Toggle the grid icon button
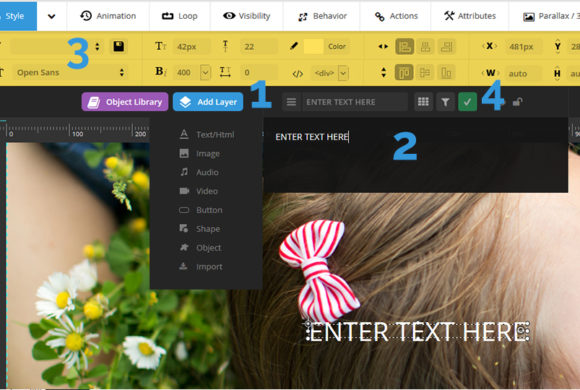580x390 pixels. tap(423, 102)
